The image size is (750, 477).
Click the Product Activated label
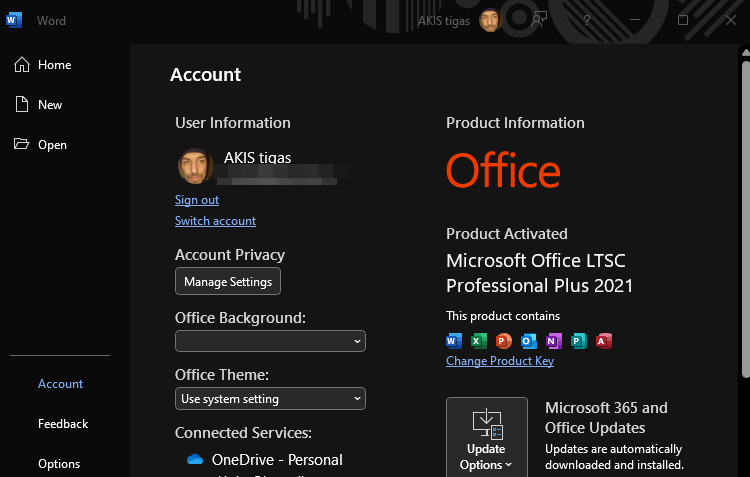[x=507, y=233]
